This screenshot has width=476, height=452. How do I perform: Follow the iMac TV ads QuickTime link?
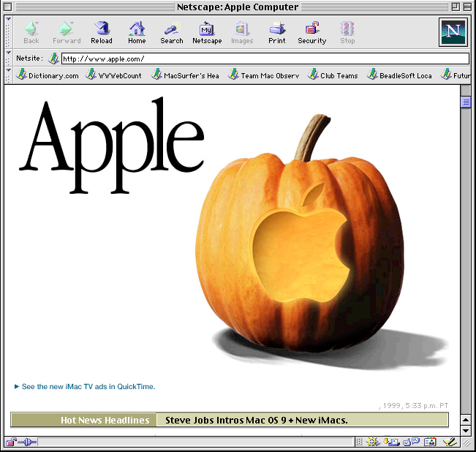[x=88, y=386]
